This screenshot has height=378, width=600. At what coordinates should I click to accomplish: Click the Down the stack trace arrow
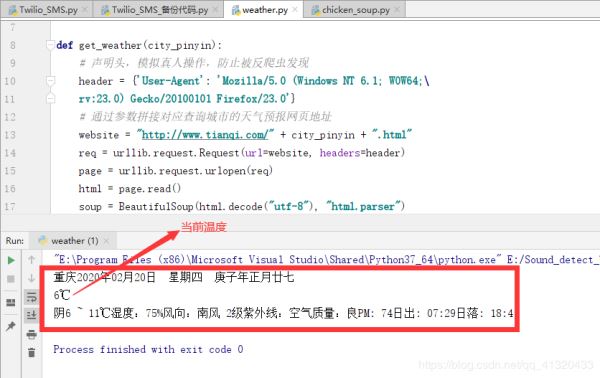tap(32, 278)
